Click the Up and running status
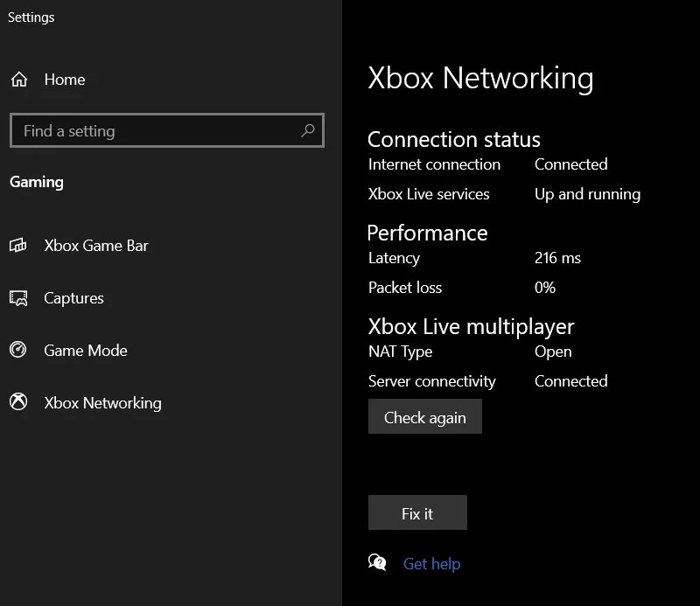The height and width of the screenshot is (606, 700). click(587, 194)
